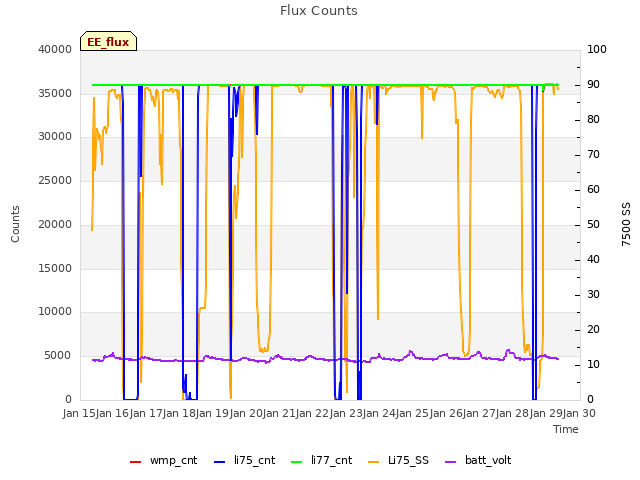Click the Jan 30 date tick label
The width and height of the screenshot is (640, 480).
[x=579, y=413]
